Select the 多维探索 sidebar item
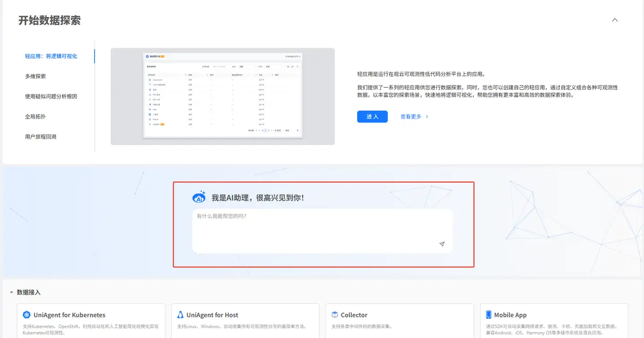The width and height of the screenshot is (644, 338). point(35,76)
